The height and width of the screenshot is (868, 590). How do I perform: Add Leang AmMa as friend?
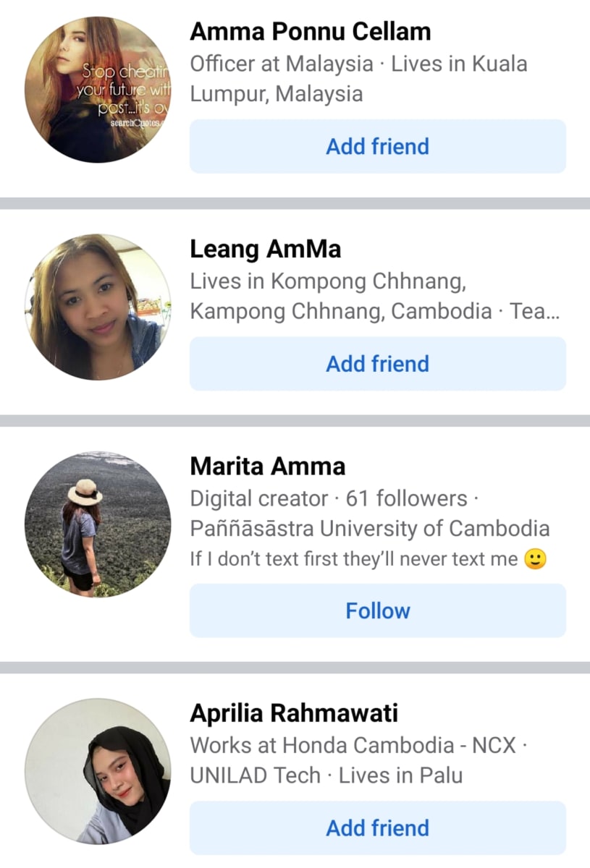pos(378,364)
